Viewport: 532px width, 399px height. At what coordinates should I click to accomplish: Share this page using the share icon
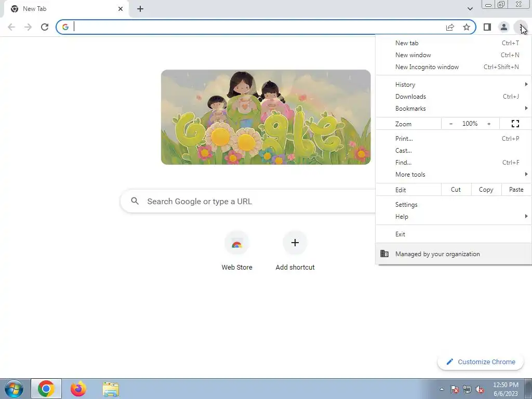[x=450, y=27]
